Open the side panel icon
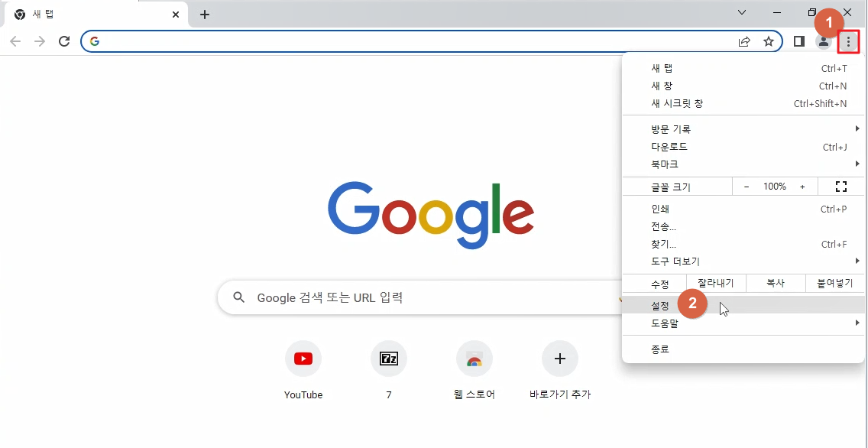The image size is (868, 448). pos(798,41)
